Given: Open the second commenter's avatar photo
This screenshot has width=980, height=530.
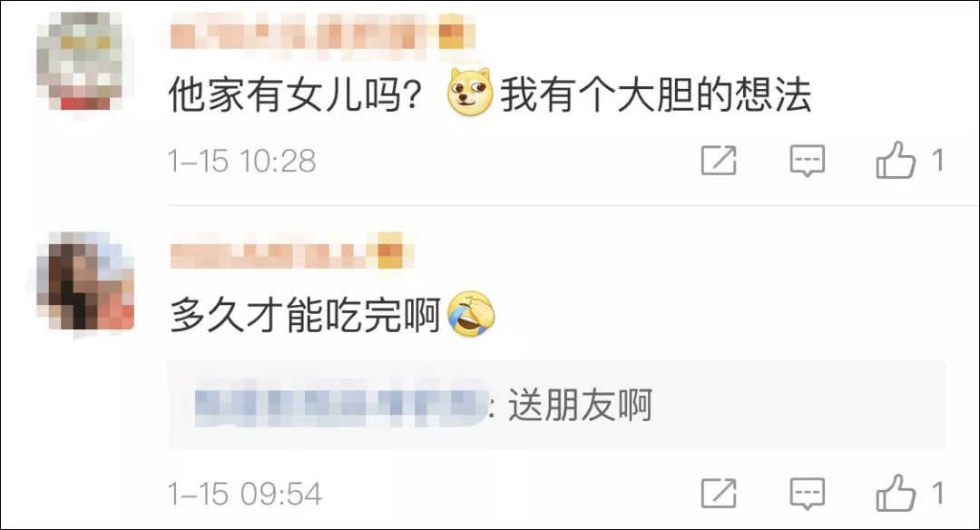Looking at the screenshot, I should [x=85, y=280].
